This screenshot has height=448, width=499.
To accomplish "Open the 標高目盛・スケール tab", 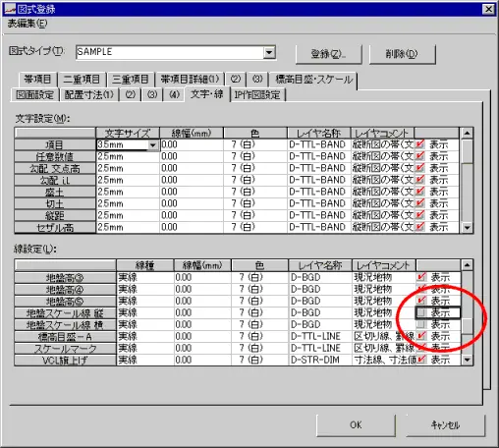I will point(313,80).
